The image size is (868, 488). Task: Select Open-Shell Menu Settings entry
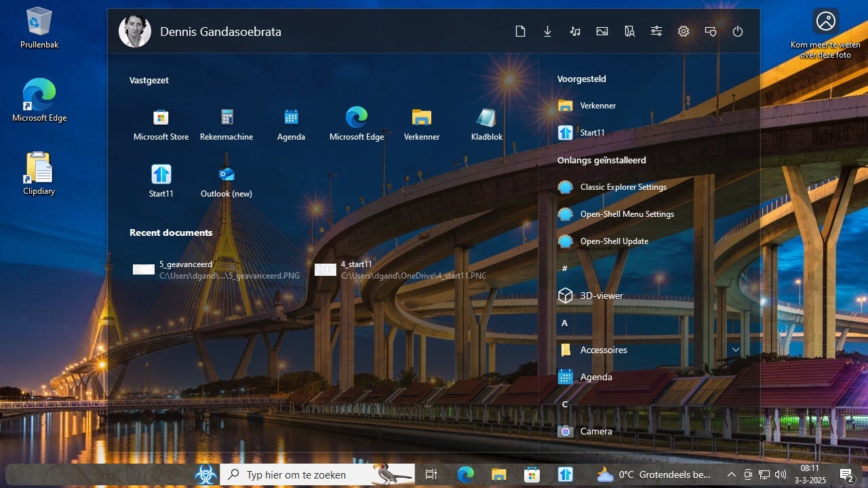(x=627, y=214)
